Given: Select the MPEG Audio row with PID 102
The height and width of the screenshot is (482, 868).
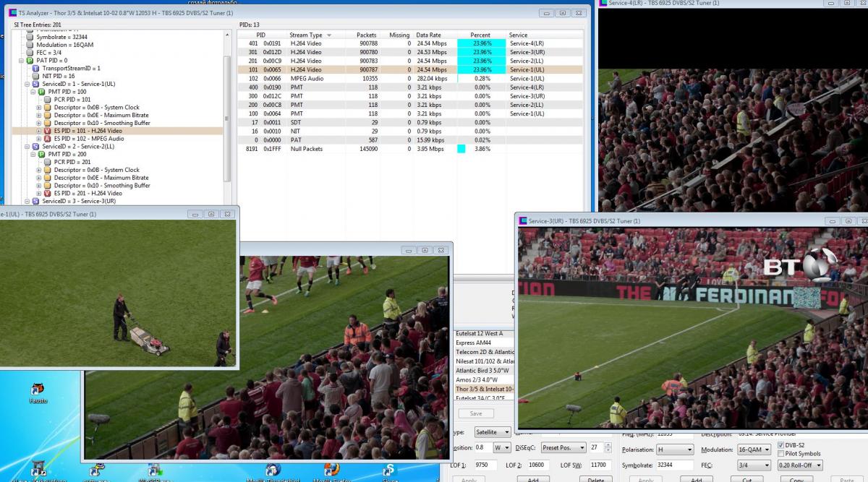Looking at the screenshot, I should 410,79.
